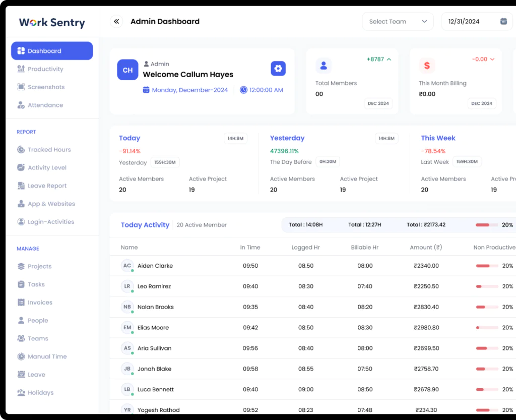Click the settings gear icon in welcome card
The width and height of the screenshot is (516, 420).
click(278, 69)
